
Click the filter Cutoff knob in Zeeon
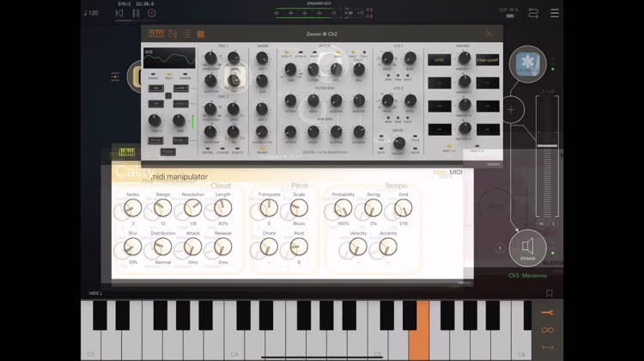[x=313, y=70]
